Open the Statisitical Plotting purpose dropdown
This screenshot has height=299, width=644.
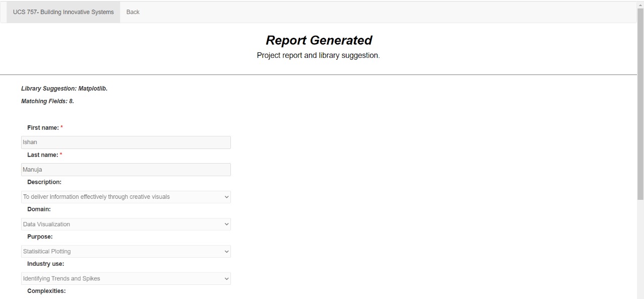click(125, 251)
